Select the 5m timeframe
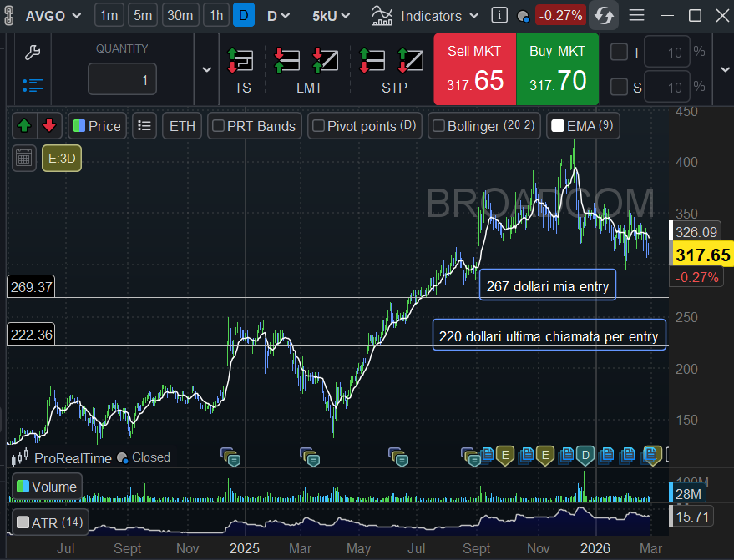 pos(144,15)
